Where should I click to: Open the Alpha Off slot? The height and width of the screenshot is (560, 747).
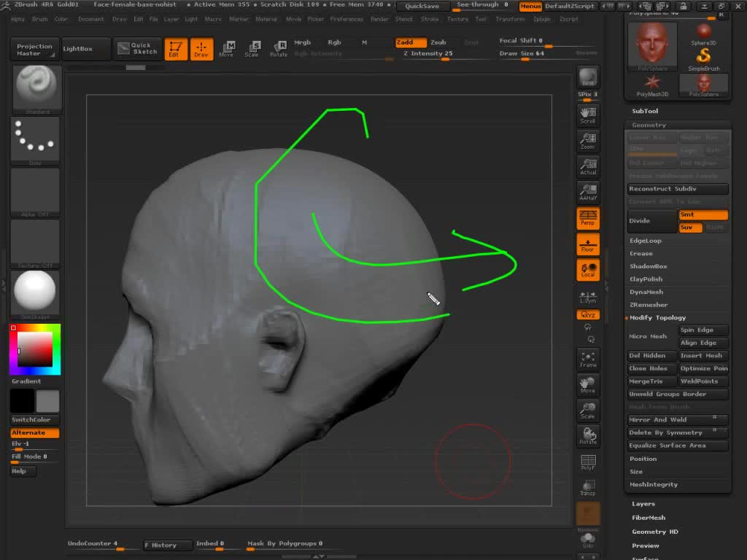35,192
